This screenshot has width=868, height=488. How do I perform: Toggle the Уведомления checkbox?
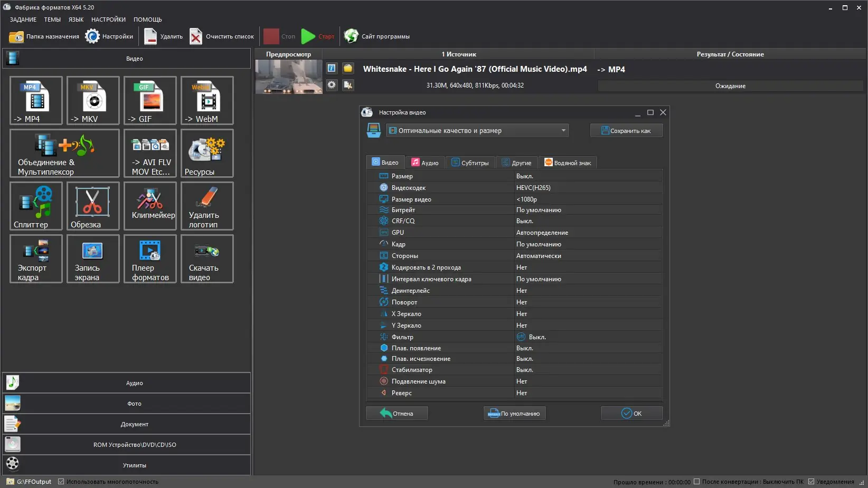coord(812,482)
